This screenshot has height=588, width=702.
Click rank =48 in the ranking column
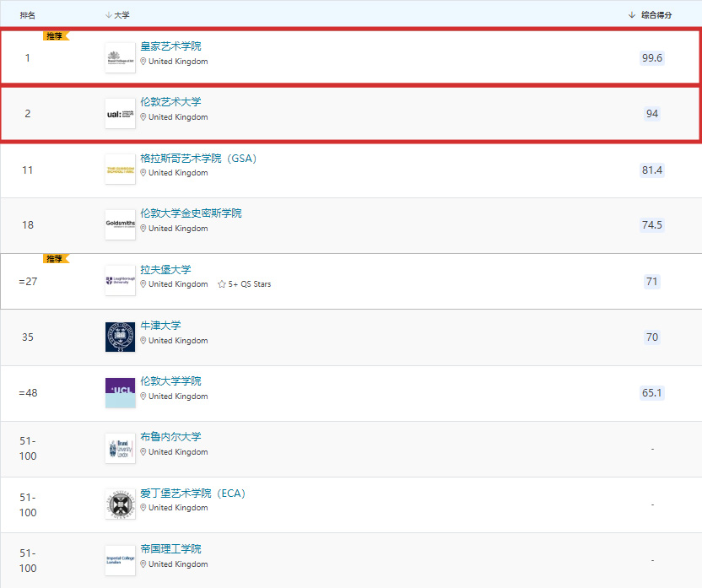pos(28,393)
